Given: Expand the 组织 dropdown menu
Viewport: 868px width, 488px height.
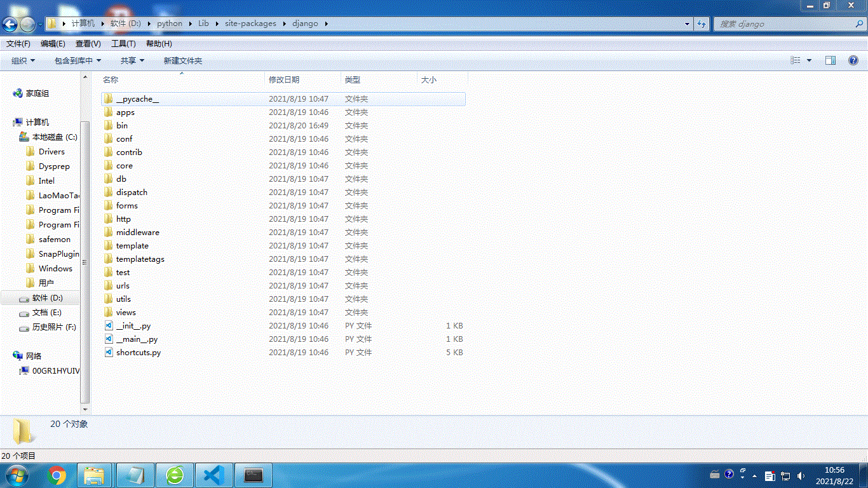Looking at the screenshot, I should [x=24, y=60].
